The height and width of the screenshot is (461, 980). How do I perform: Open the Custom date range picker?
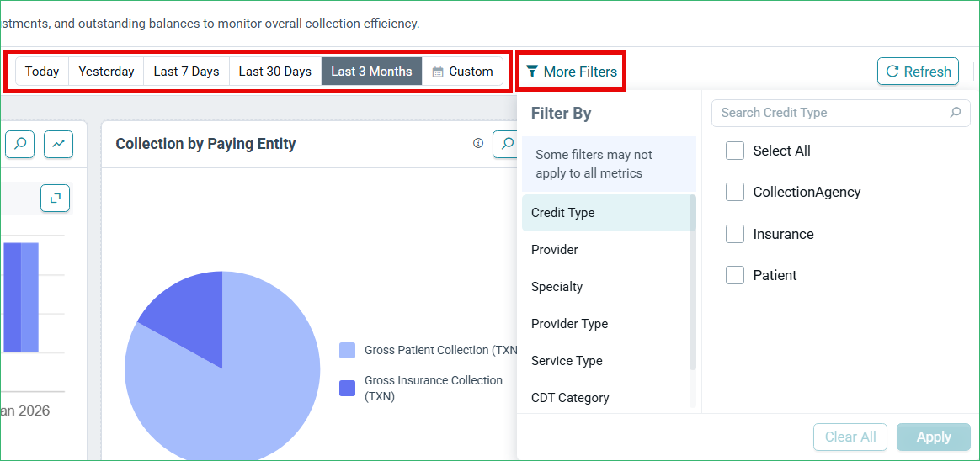tap(462, 72)
